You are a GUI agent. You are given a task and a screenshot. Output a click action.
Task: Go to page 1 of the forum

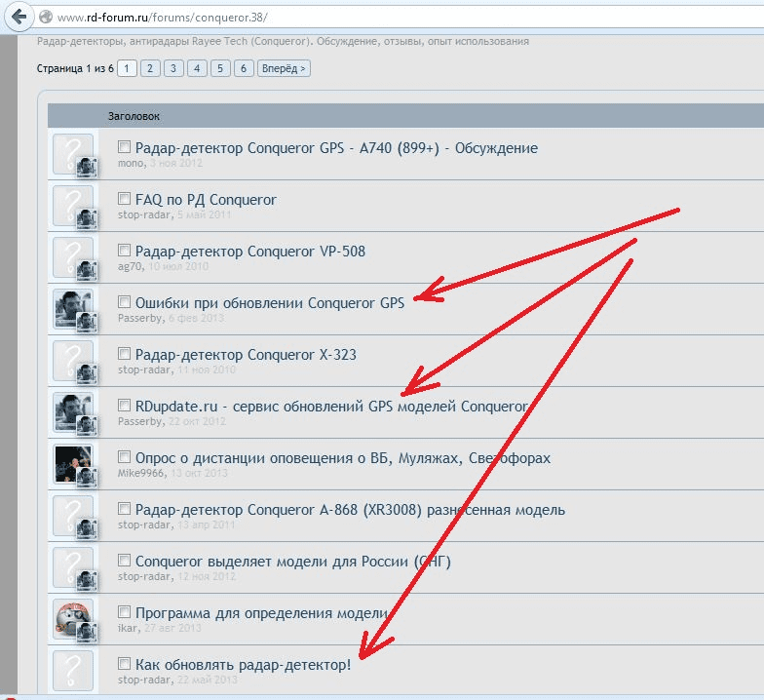click(127, 68)
